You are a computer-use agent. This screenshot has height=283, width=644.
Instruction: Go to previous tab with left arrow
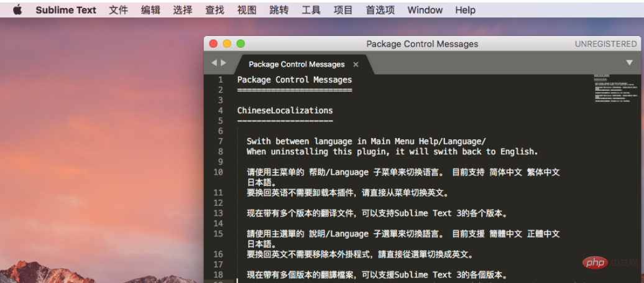coord(214,63)
